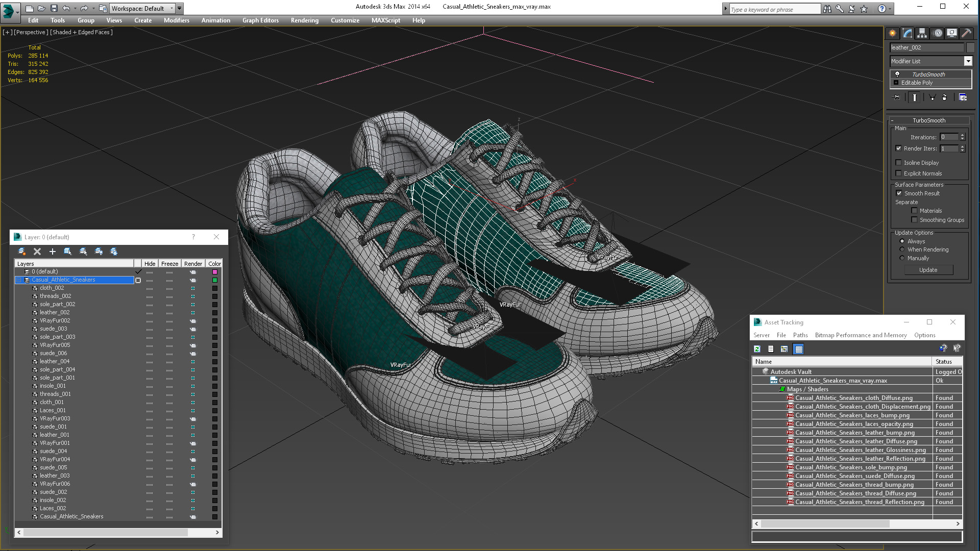Expand Editable Poly sub-object plus box
980x551 pixels.
pyautogui.click(x=896, y=83)
